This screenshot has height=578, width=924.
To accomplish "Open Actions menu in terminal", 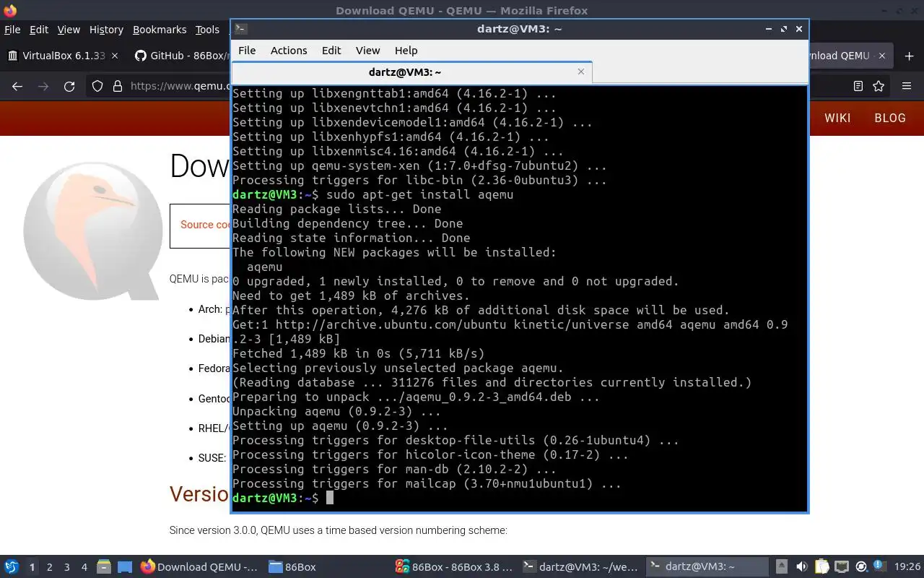I will point(289,51).
